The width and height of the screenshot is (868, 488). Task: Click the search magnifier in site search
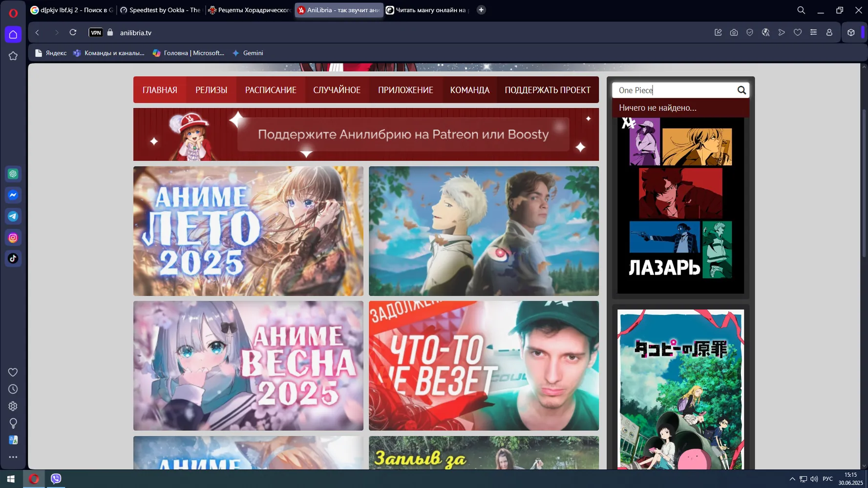tap(741, 90)
